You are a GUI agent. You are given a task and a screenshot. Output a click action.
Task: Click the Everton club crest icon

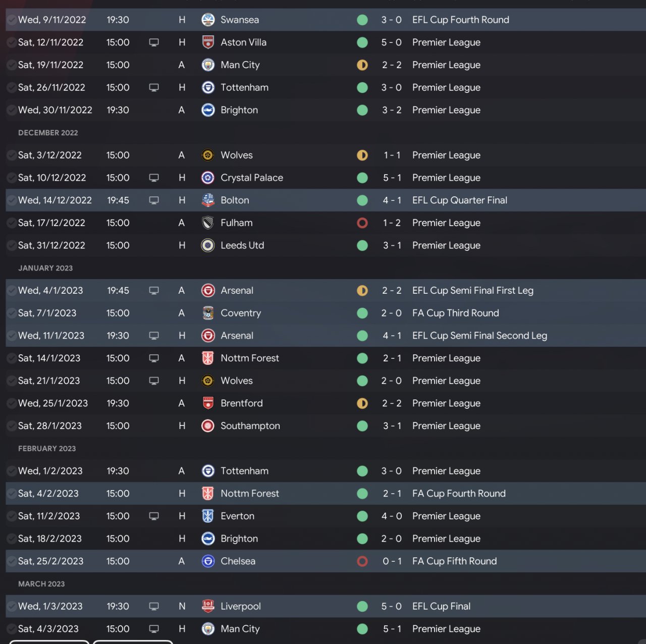[208, 516]
